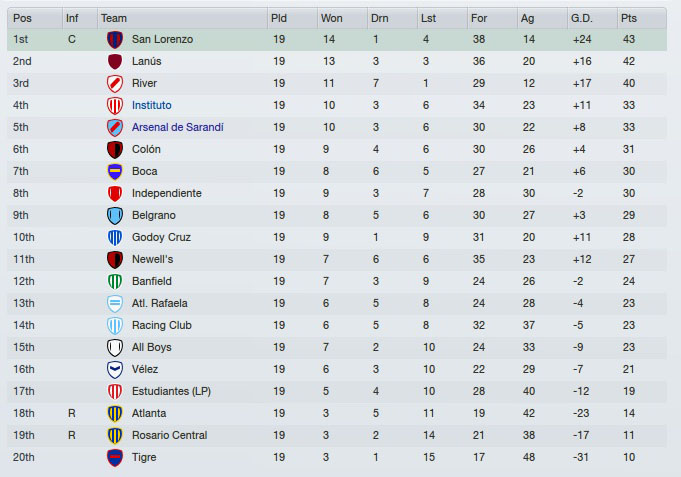Image resolution: width=681 pixels, height=477 pixels.
Task: Click the Vélez club badge icon
Action: click(114, 370)
